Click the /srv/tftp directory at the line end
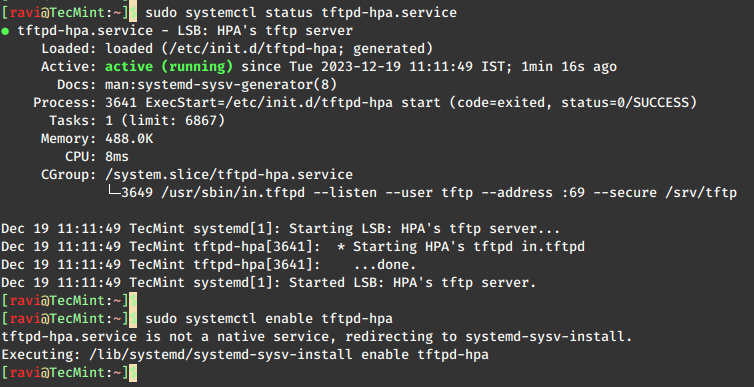Image resolution: width=754 pixels, height=387 pixels. tap(701, 193)
